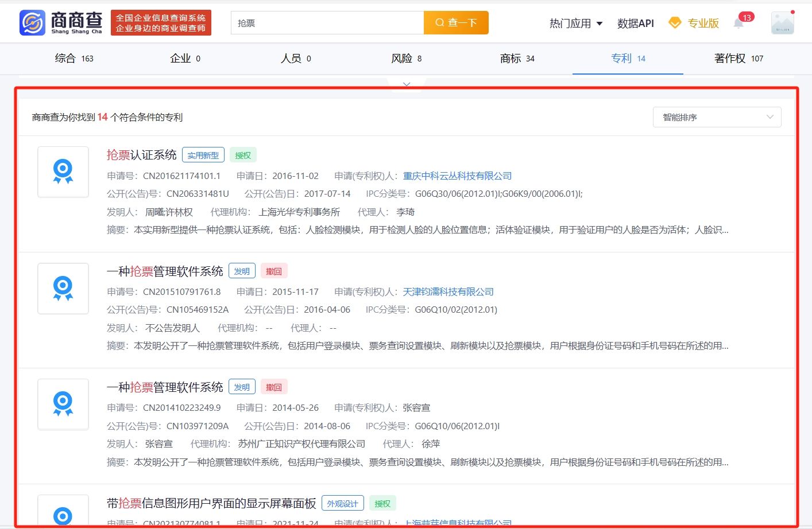Click agent name 徐萍
This screenshot has height=529, width=812.
point(431,444)
